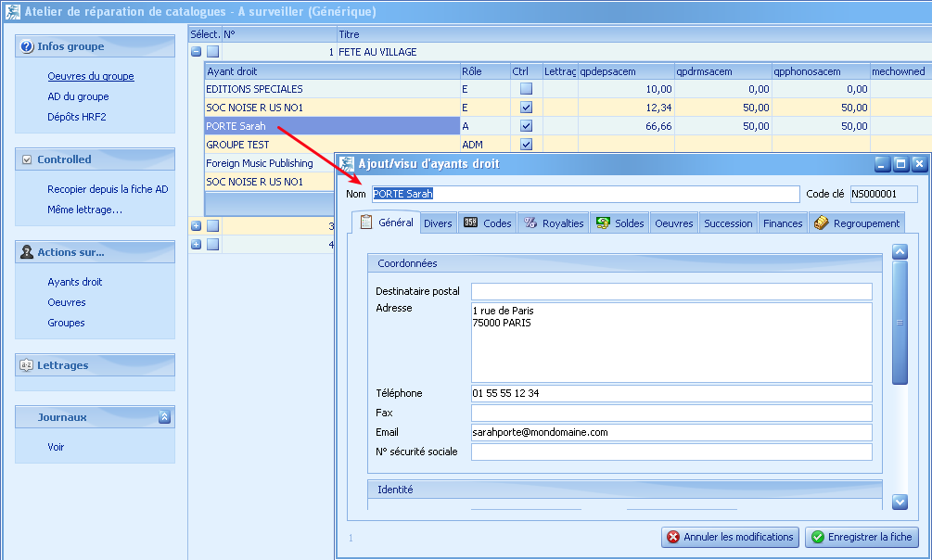Switch to the Soldes tab
The image size is (932, 560).
pyautogui.click(x=620, y=223)
